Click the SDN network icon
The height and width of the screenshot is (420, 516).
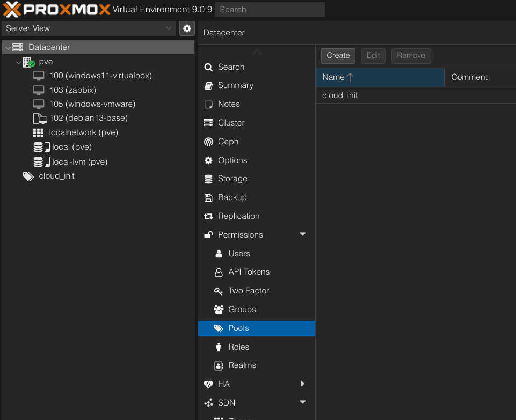(208, 403)
